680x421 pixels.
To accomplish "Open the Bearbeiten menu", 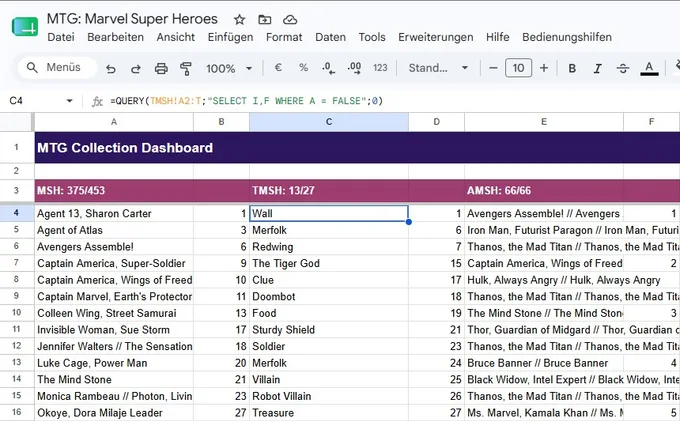I will (115, 37).
